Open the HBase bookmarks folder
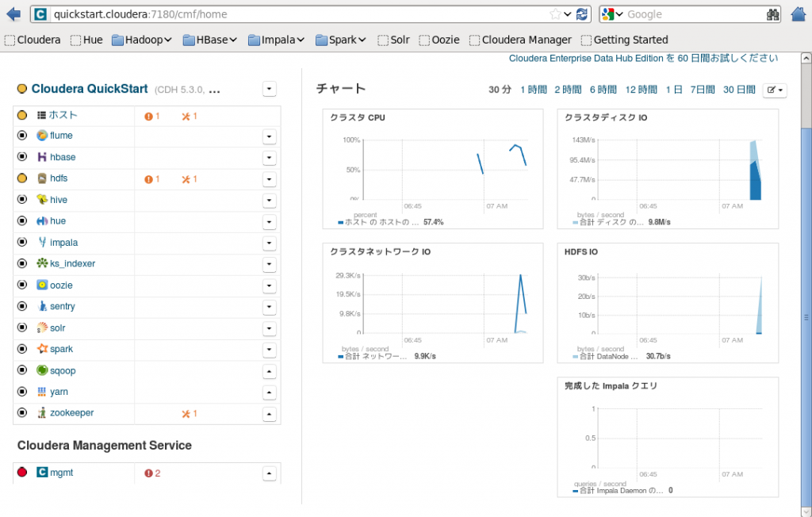 click(x=209, y=40)
